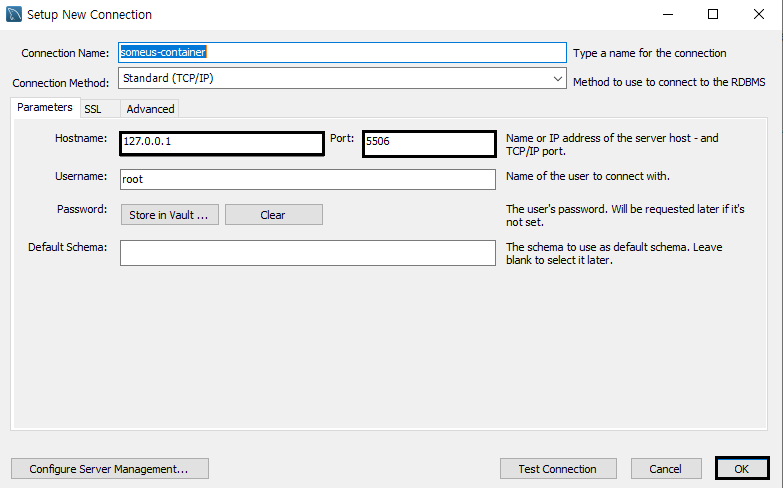This screenshot has height=488, width=783.
Task: Click the 'Type a name for the connection' hint
Action: pyautogui.click(x=650, y=53)
